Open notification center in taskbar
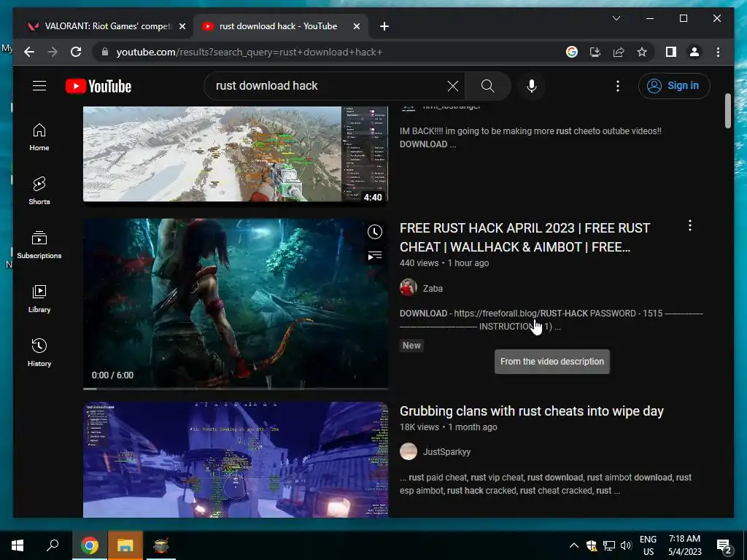The height and width of the screenshot is (560, 747). pyautogui.click(x=724, y=545)
